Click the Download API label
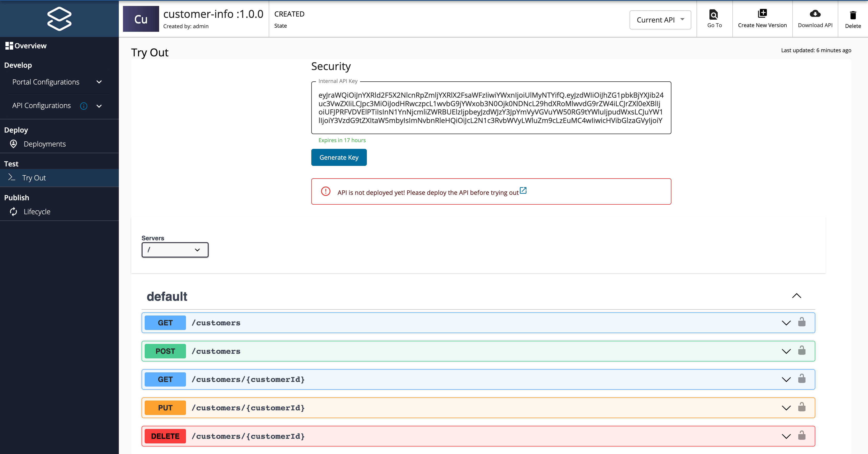This screenshot has height=454, width=868. (815, 25)
